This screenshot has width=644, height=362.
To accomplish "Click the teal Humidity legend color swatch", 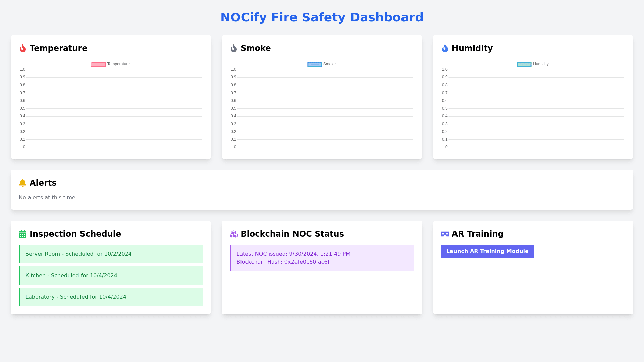I will [x=524, y=64].
